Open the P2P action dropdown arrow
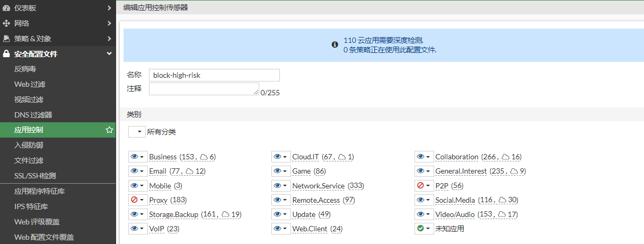644x244 pixels. (428, 186)
